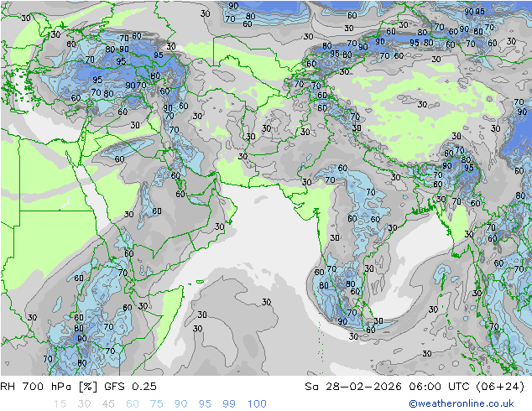The image size is (532, 411).
Task: Select the 75 value in the legend
Action: [156, 404]
